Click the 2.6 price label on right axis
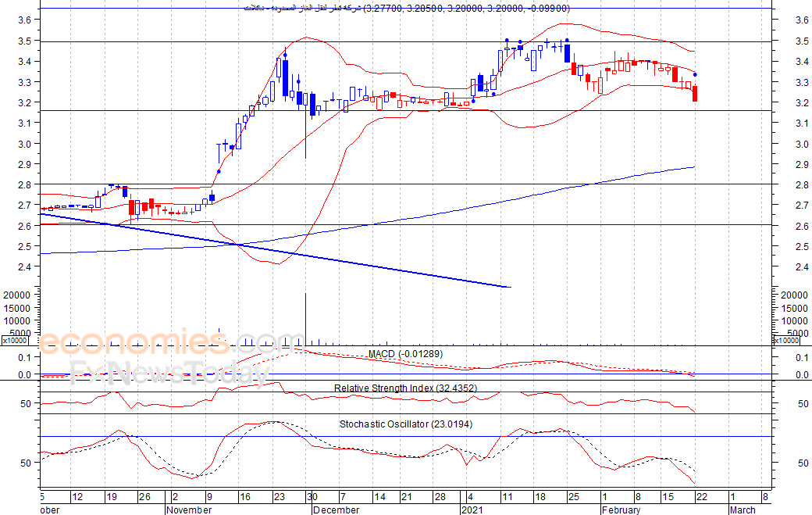The width and height of the screenshot is (812, 515). pos(802,226)
